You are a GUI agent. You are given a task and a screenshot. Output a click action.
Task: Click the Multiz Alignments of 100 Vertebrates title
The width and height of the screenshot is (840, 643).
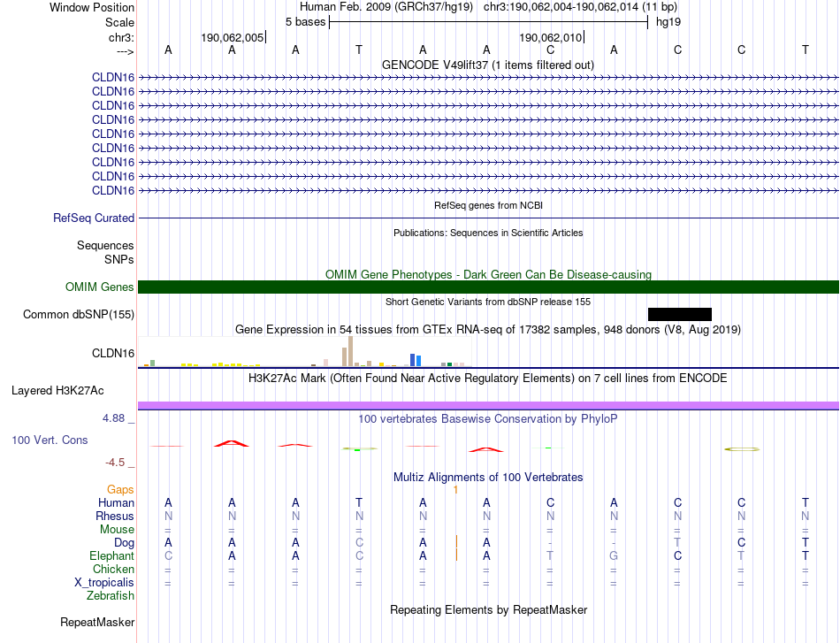pos(488,477)
